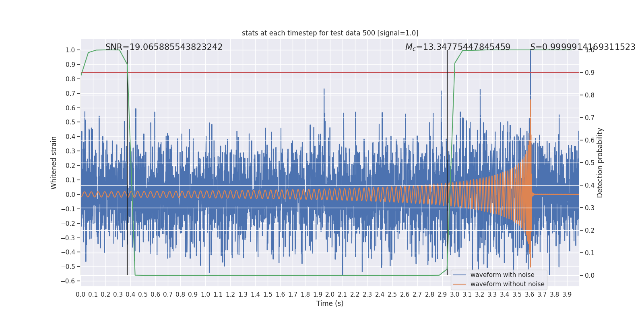The image size is (644, 322).
Task: Click the S=0.9999 annotation text
Action: click(582, 47)
